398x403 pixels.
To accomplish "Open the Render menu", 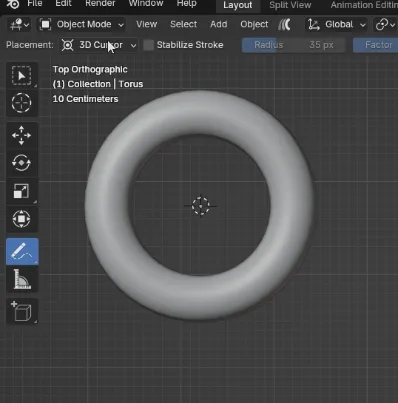I will tap(100, 4).
